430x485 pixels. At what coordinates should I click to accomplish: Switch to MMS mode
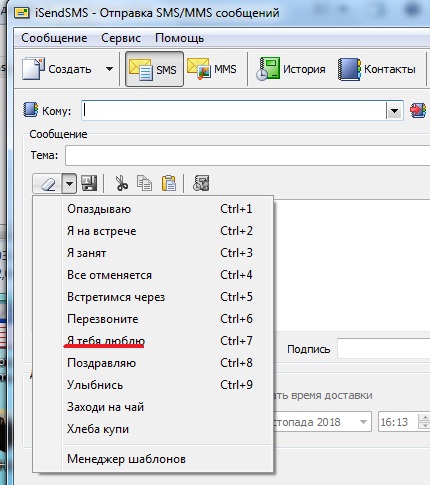[x=212, y=69]
